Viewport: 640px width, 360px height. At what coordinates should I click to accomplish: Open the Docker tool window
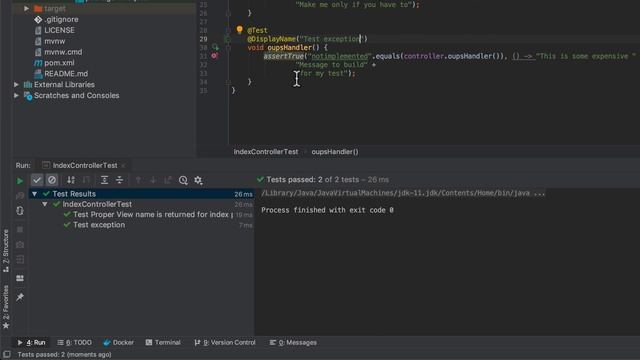[x=119, y=342]
